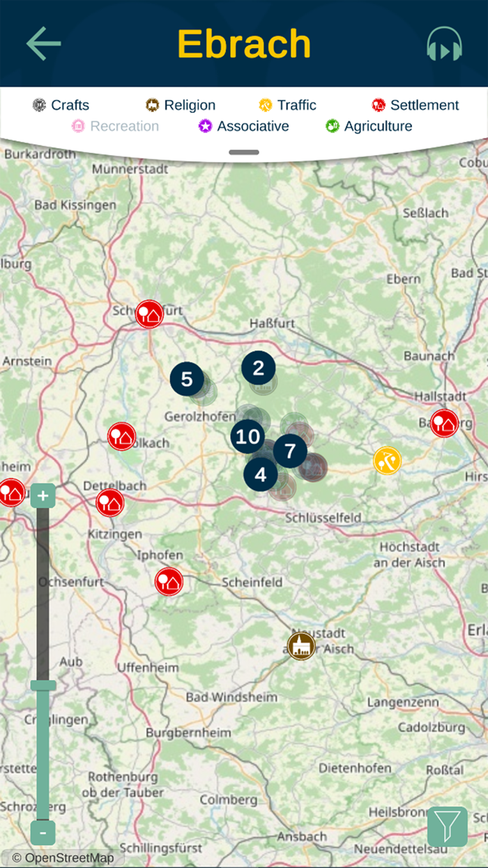
Task: Expand the cluster of 7 markers
Action: pos(290,451)
